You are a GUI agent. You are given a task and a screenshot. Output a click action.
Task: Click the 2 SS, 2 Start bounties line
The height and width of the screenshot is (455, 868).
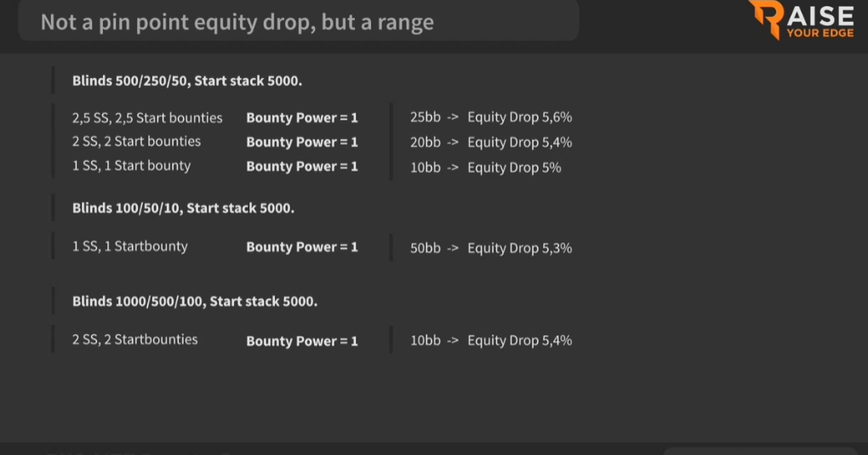(136, 142)
